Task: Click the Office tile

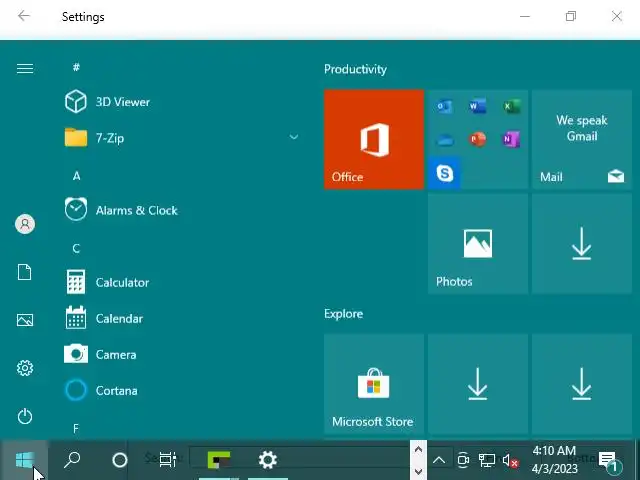Action: [x=374, y=140]
